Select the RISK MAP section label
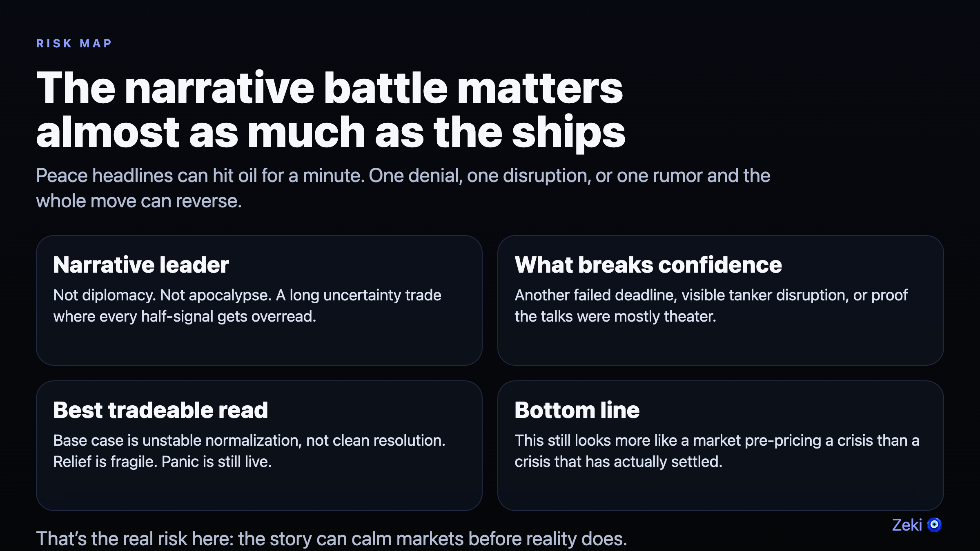This screenshot has height=551, width=980. tap(74, 43)
